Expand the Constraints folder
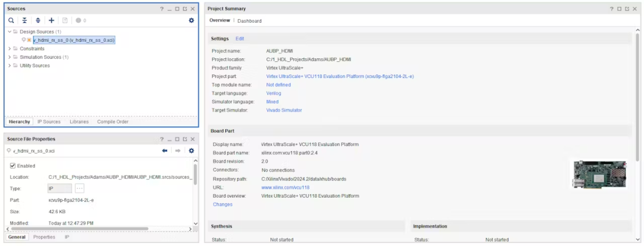Viewport: 644px width, 246px height. (10, 49)
